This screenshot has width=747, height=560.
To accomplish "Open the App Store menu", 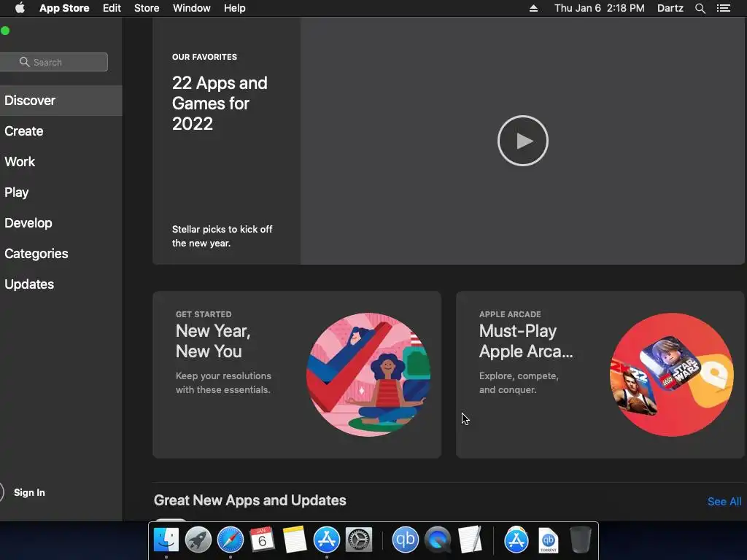I will 64,8.
